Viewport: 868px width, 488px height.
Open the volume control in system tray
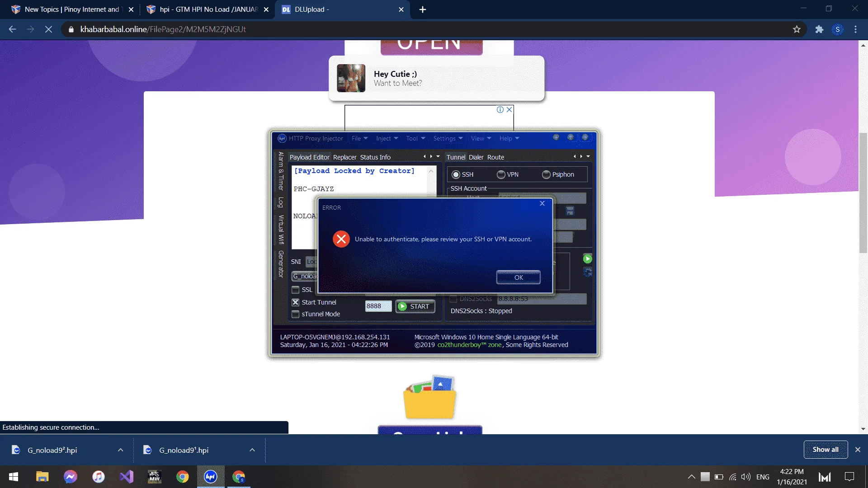tap(745, 477)
